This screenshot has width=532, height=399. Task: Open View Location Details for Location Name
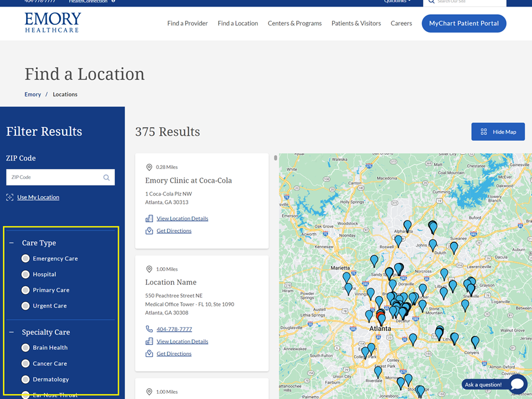[x=182, y=341]
